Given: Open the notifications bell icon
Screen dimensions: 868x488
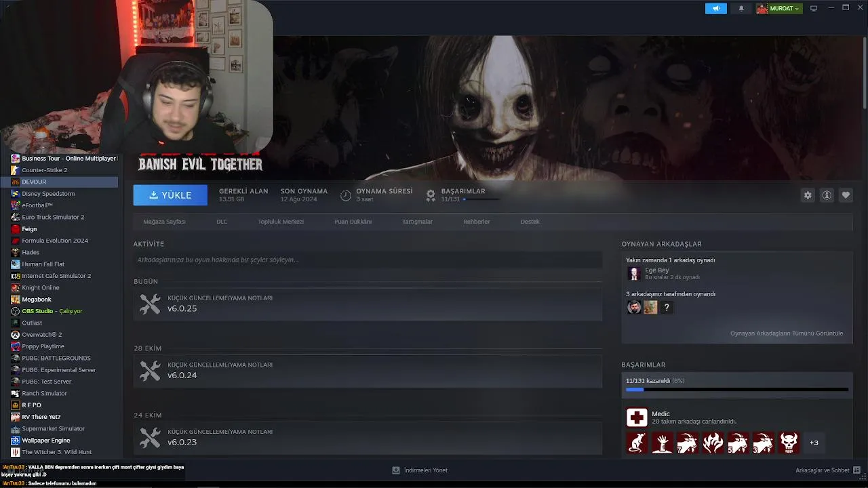Looking at the screenshot, I should tap(741, 8).
